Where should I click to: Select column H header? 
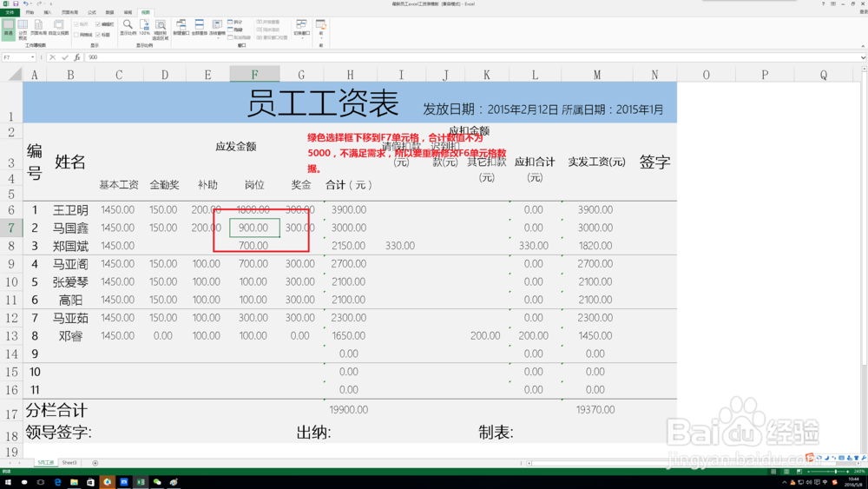pos(350,74)
